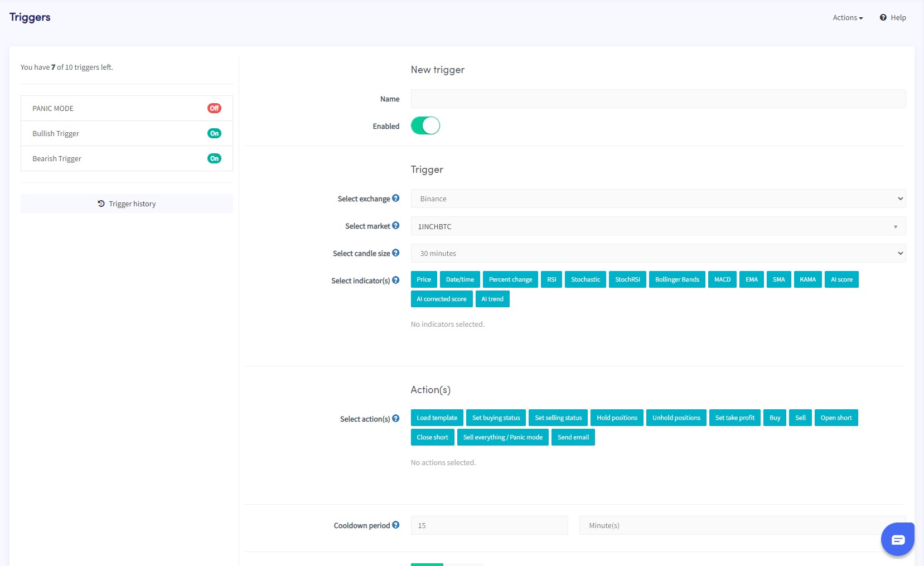Click the help icon next to Select action(s)
This screenshot has height=566, width=924.
pos(395,418)
